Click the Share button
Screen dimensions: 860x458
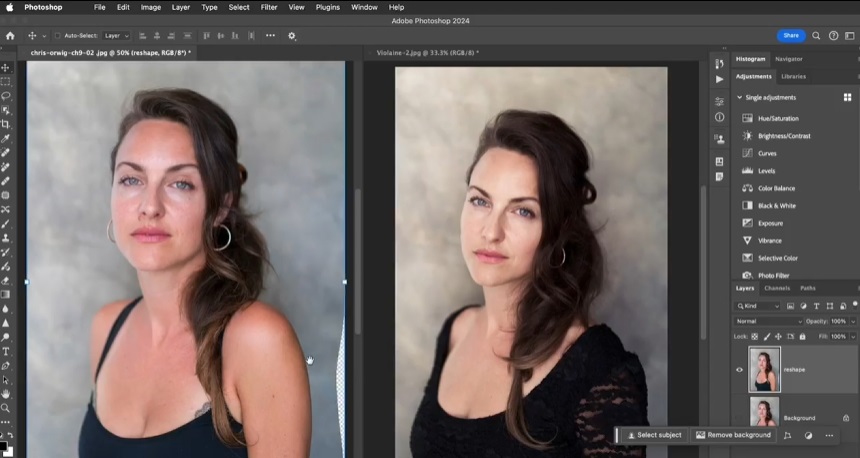790,35
